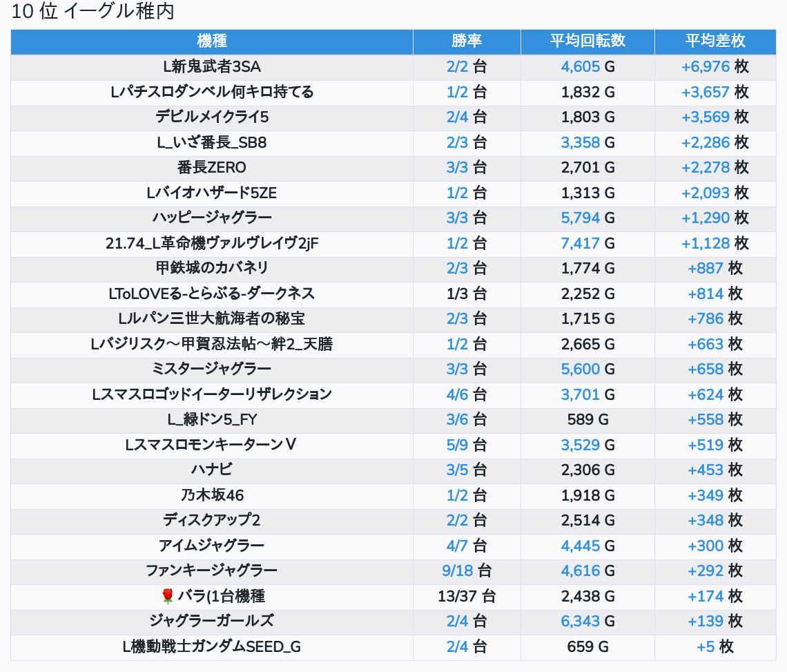The height and width of the screenshot is (672, 787).
Task: Open the 5,600 G value for ミスタージャグラー
Action: 580,369
